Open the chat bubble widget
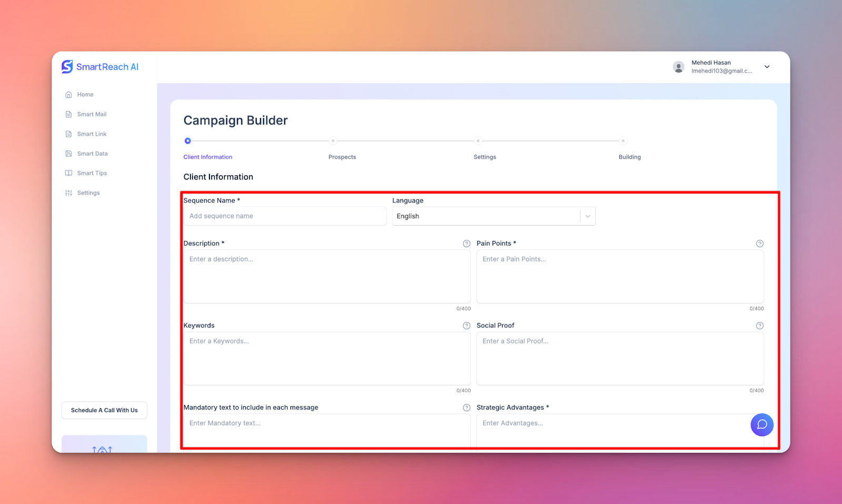The height and width of the screenshot is (504, 842). (761, 425)
